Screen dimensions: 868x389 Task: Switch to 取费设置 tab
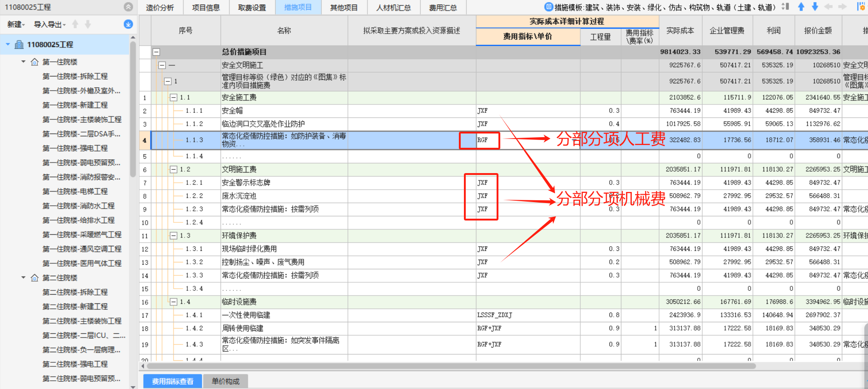pyautogui.click(x=252, y=7)
